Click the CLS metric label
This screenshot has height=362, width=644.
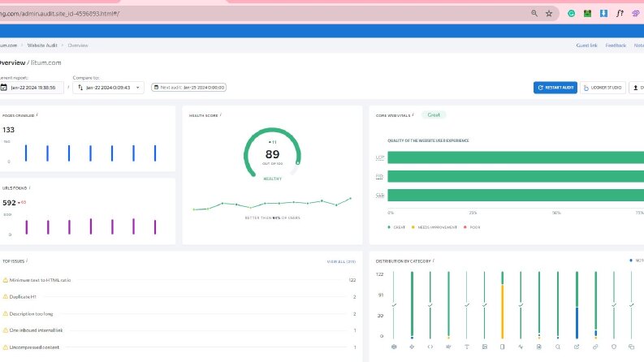380,196
